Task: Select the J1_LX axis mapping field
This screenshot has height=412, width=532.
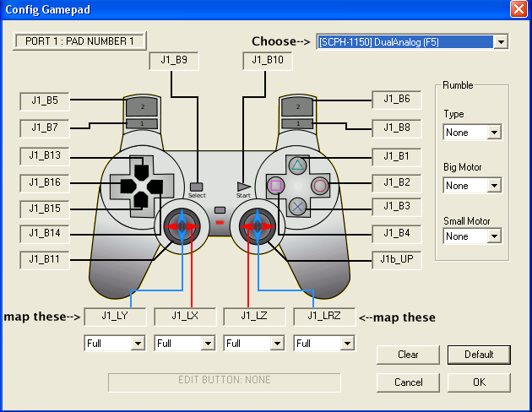Action: (x=185, y=317)
